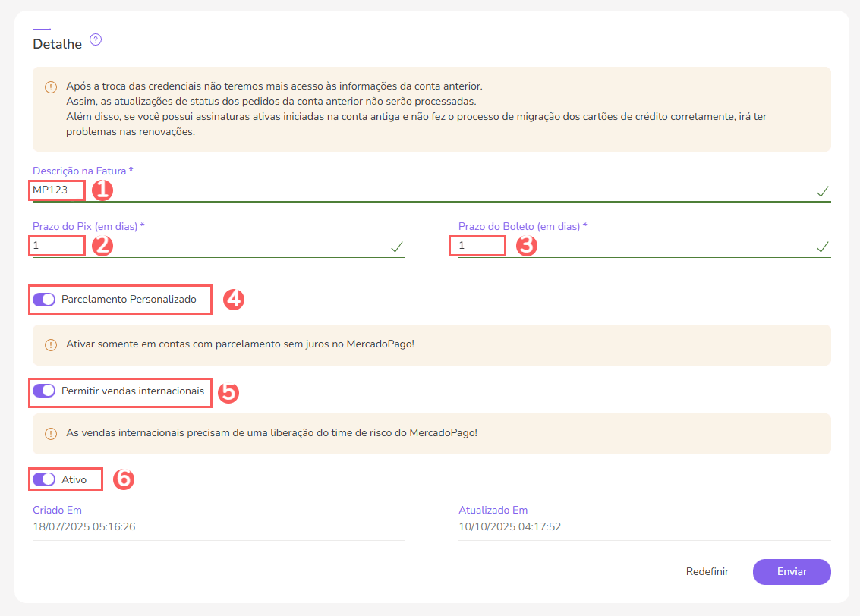Screen dimensions: 860x616
Task: Focus the Descrição na Fatura input
Action: pyautogui.click(x=425, y=190)
